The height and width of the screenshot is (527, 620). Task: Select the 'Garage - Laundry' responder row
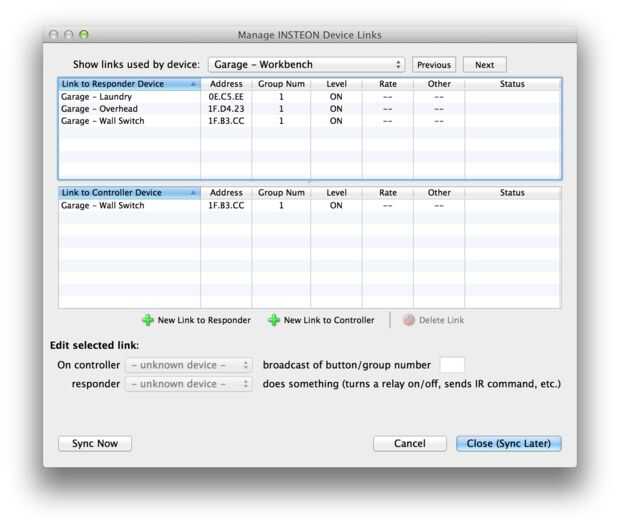point(310,97)
